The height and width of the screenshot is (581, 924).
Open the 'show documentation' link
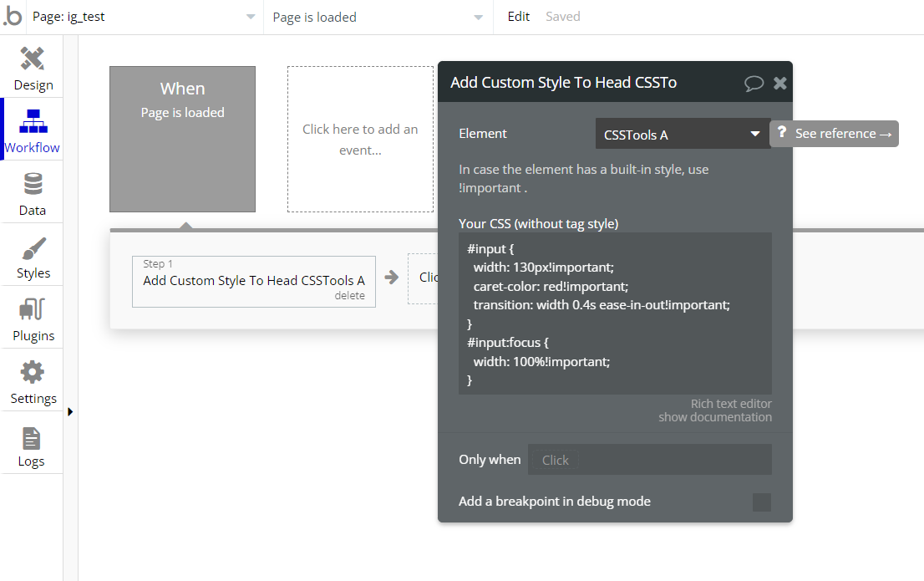(715, 416)
